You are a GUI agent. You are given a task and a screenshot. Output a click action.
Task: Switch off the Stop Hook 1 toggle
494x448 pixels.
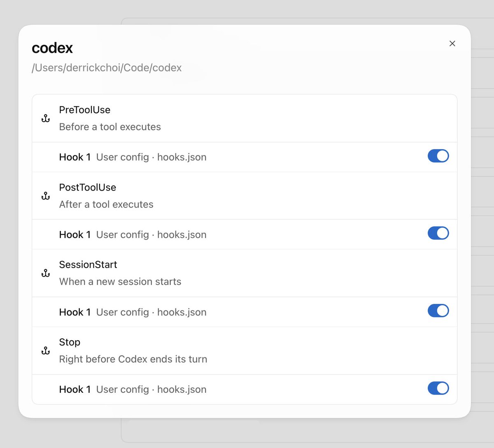(x=438, y=388)
